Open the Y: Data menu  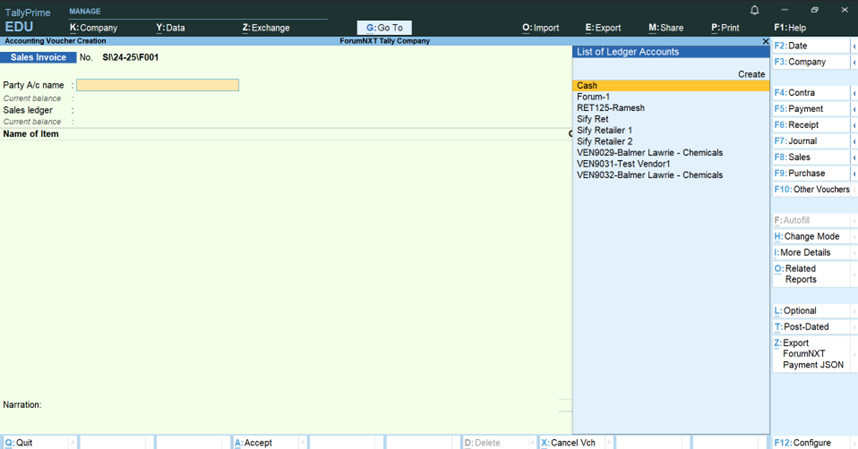point(170,28)
